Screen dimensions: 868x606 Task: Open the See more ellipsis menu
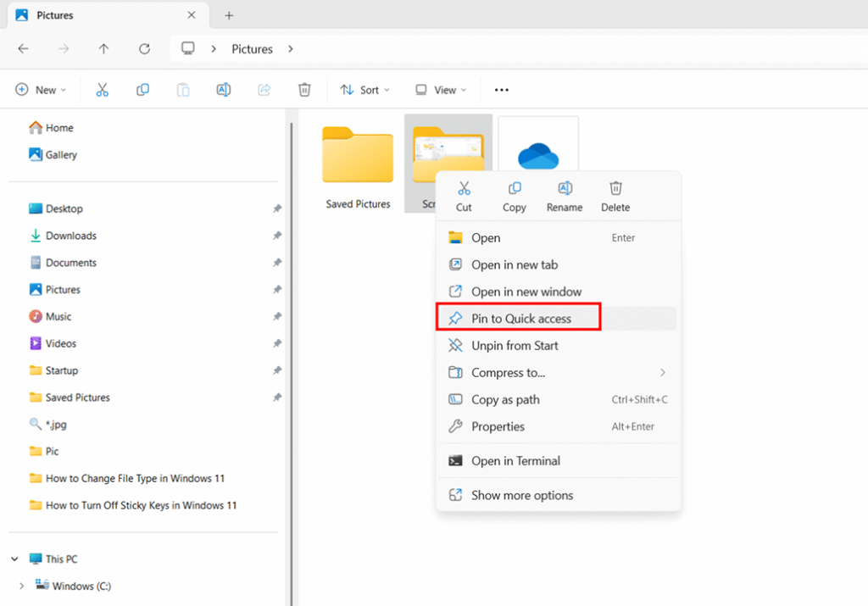(x=502, y=90)
